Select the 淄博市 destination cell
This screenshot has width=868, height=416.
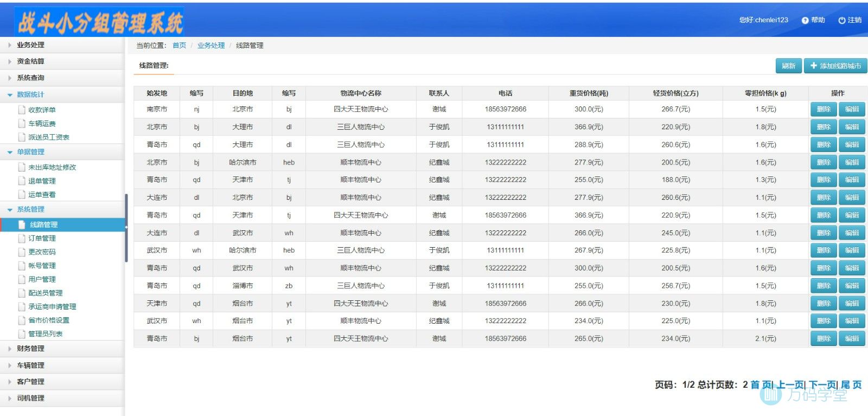[x=242, y=286]
